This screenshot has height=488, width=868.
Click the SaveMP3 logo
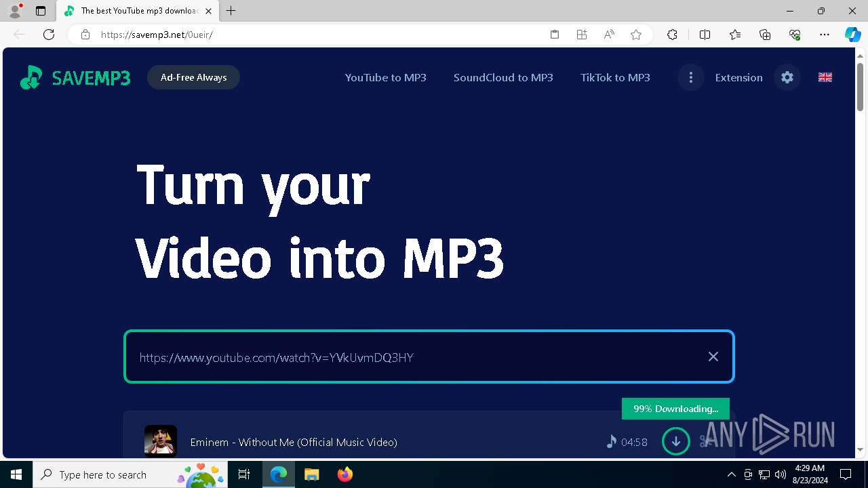pos(75,78)
